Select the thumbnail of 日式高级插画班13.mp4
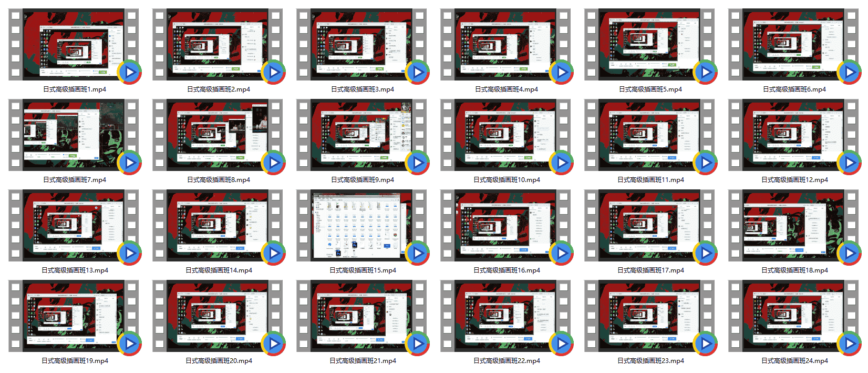The width and height of the screenshot is (868, 373). 74,225
